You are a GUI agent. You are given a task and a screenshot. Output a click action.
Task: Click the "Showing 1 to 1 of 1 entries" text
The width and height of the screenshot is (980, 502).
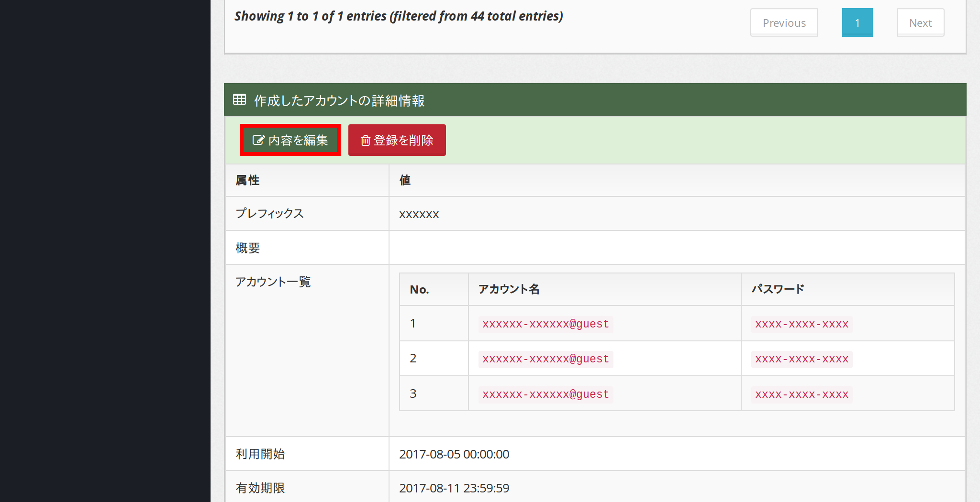[x=398, y=16]
